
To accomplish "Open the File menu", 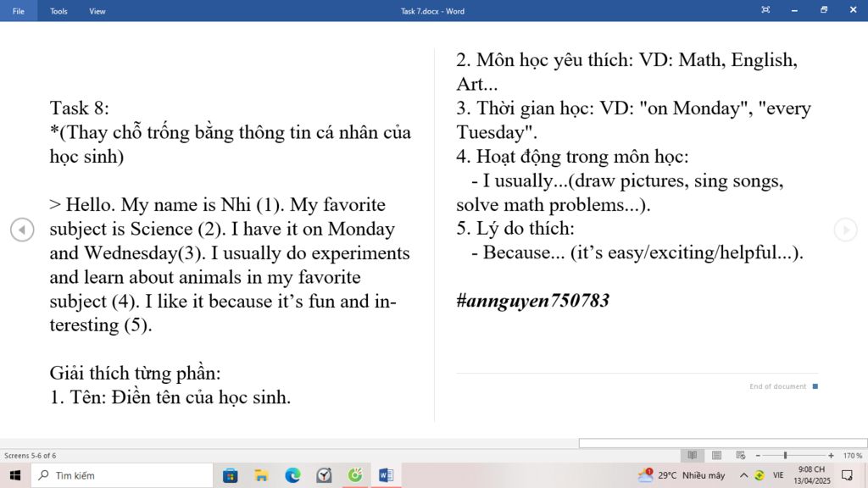I will 19,11.
